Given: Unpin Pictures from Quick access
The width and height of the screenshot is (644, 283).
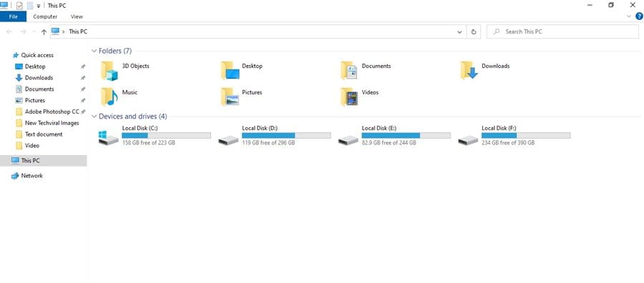Looking at the screenshot, I should tap(82, 101).
